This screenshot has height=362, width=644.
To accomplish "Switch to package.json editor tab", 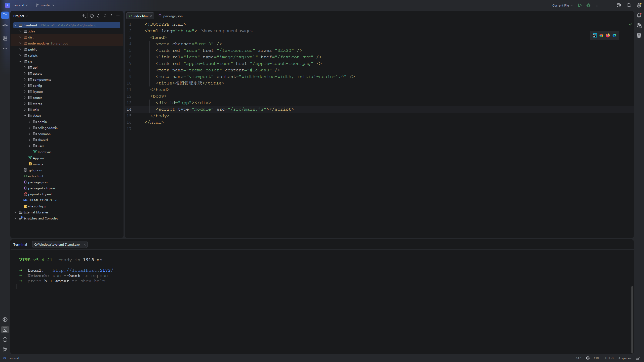I will tap(170, 16).
